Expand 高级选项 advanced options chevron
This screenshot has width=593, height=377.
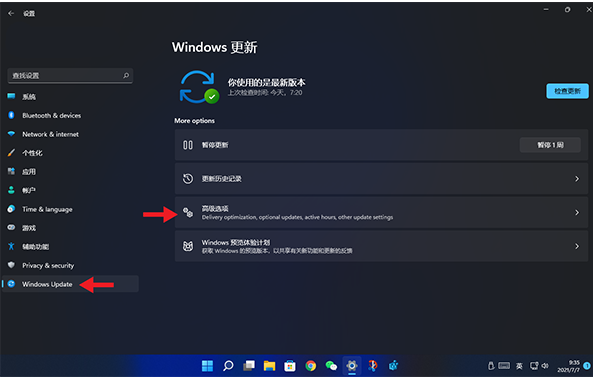(577, 213)
